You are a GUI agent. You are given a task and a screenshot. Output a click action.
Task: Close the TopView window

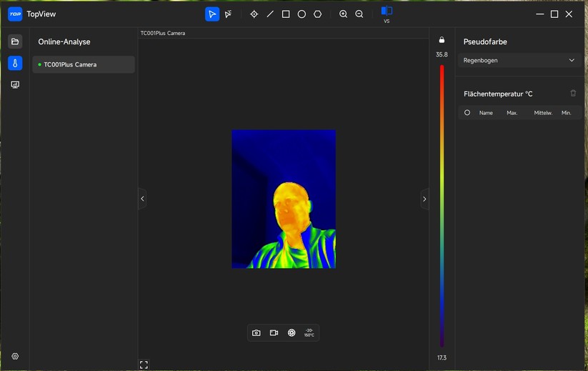pyautogui.click(x=569, y=14)
